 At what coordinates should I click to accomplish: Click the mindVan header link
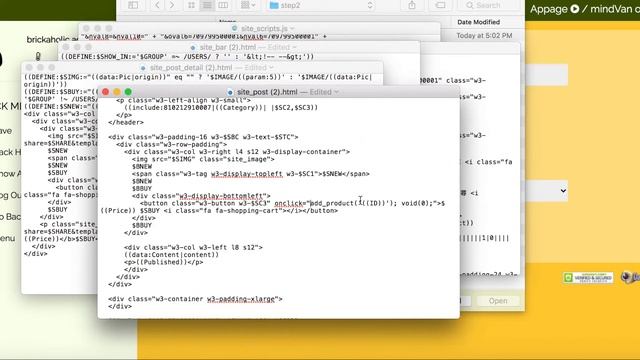(611, 9)
